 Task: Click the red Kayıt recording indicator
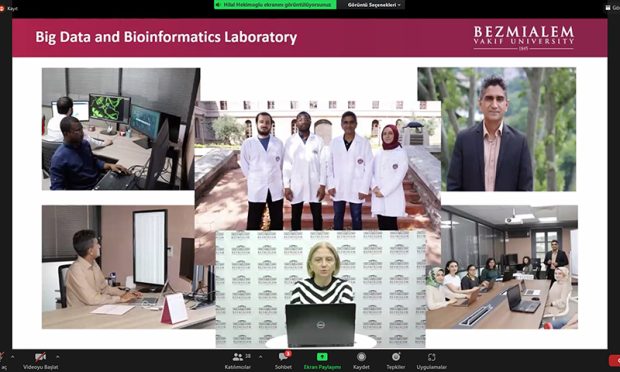9,8
